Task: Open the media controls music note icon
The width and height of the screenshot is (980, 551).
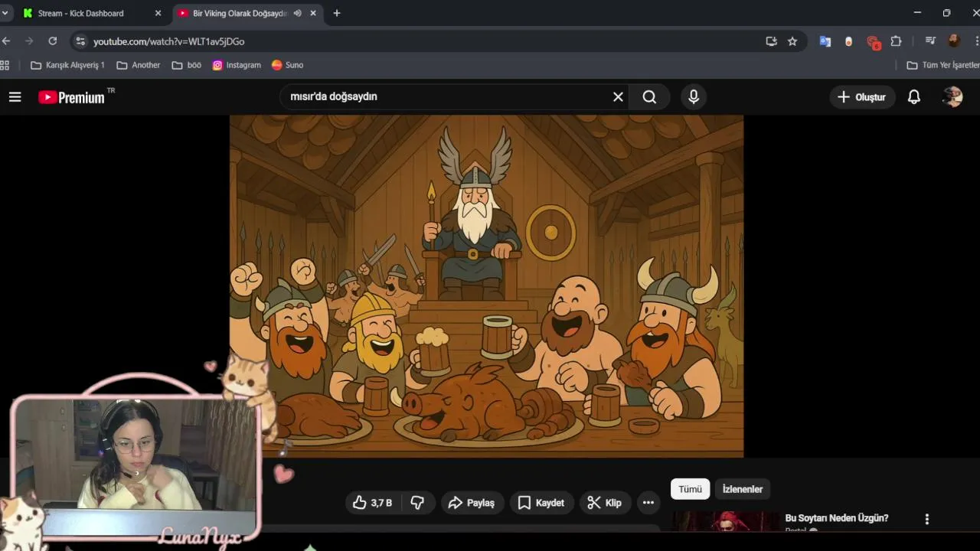Action: point(930,41)
